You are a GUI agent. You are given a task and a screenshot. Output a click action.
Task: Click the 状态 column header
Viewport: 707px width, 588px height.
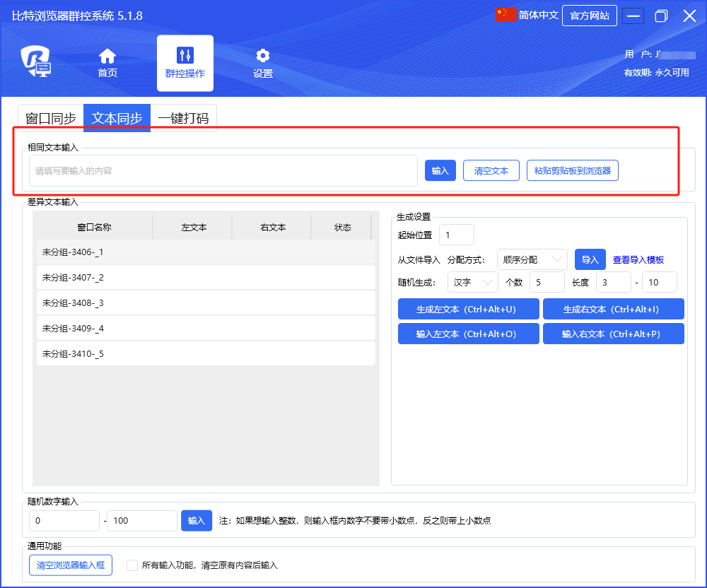click(x=342, y=228)
